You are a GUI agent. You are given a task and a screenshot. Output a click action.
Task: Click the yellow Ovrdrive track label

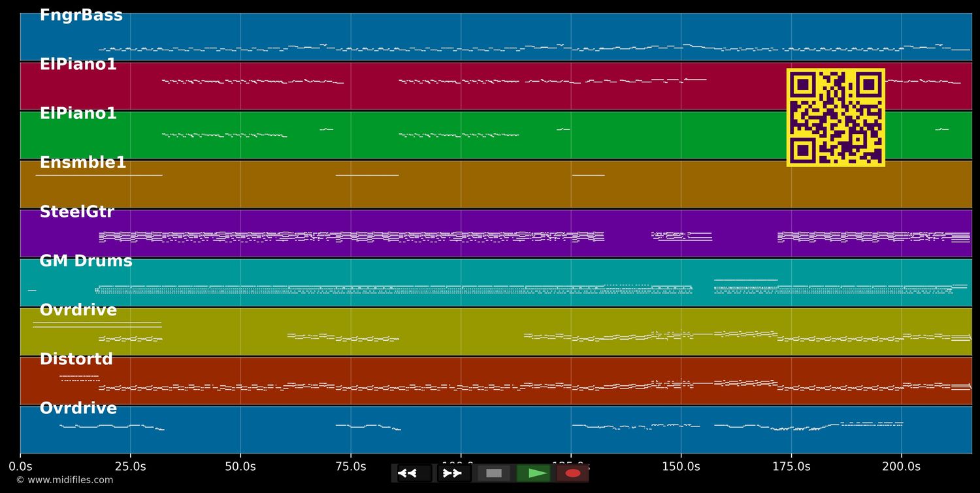pyautogui.click(x=78, y=310)
